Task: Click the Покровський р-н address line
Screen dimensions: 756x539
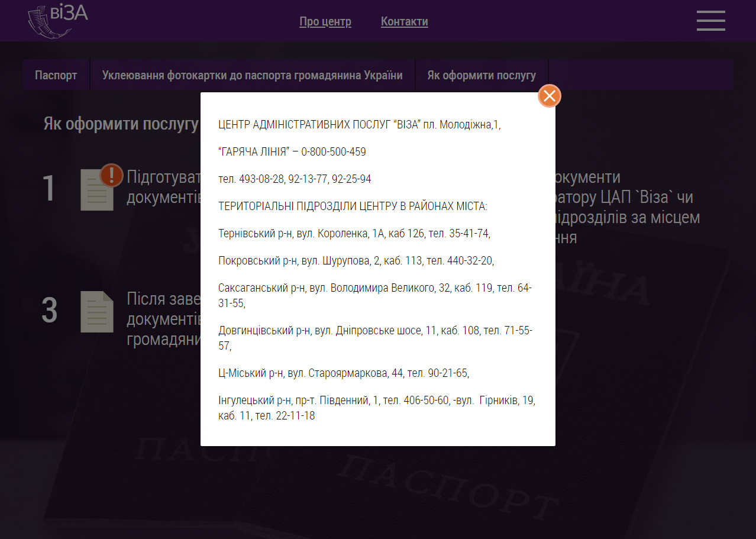Action: pyautogui.click(x=356, y=261)
